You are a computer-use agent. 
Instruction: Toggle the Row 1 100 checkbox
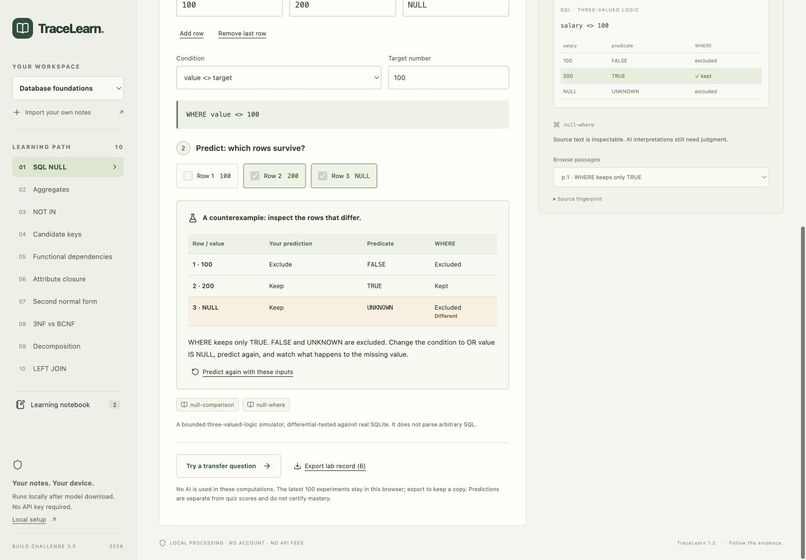click(x=188, y=176)
